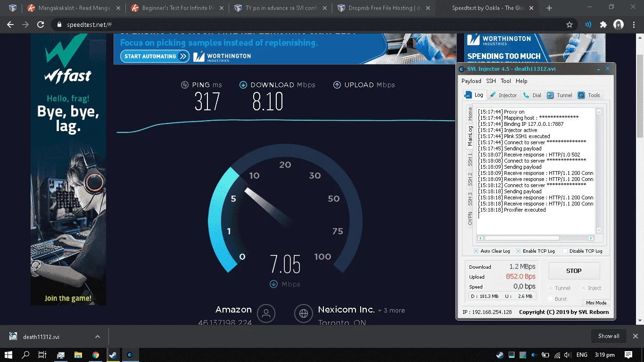Switch to the Dropmb Free File Hosting tab
The image size is (644, 362).
(384, 8)
